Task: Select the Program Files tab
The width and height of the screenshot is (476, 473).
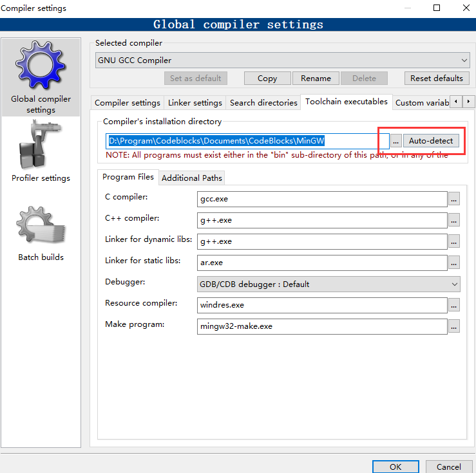Action: pyautogui.click(x=128, y=177)
